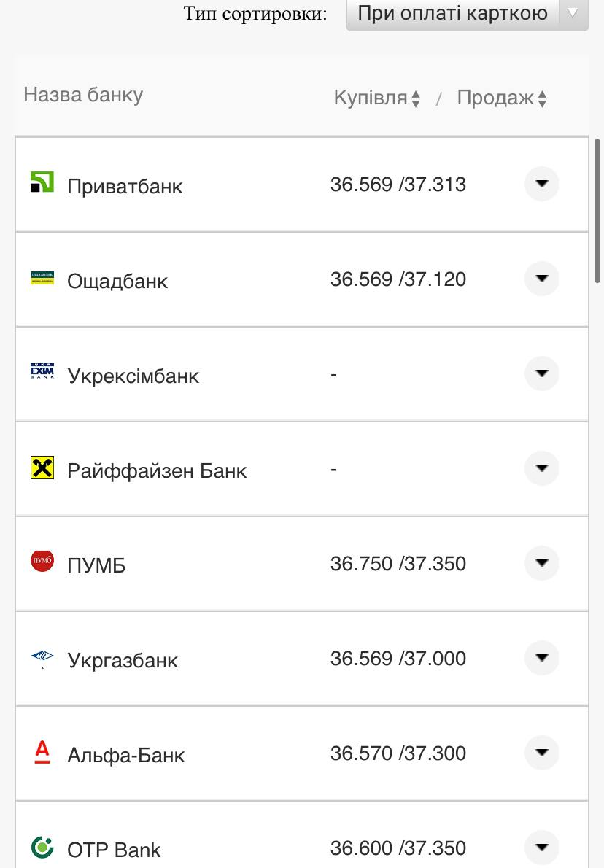Click the red ПУМБ logo icon

[42, 562]
